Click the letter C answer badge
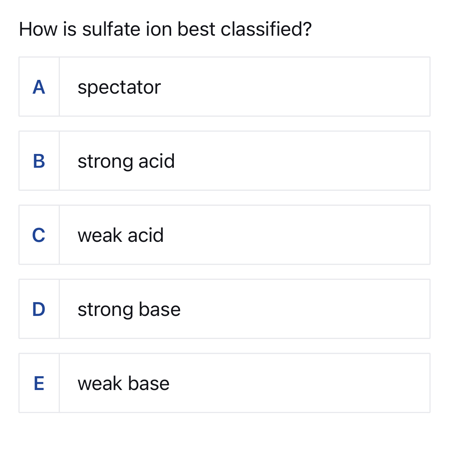The width and height of the screenshot is (449, 476). (x=39, y=235)
